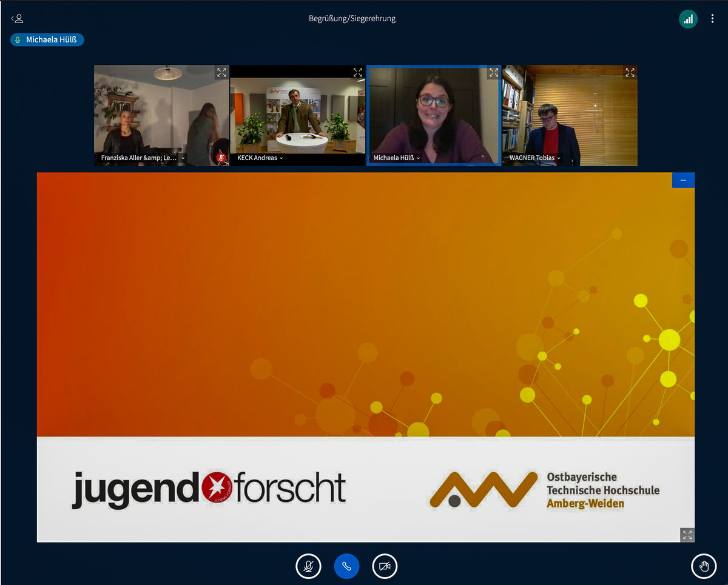Select KECK Andreas video thumbnail
Screen dimensions: 728x585
(298, 115)
